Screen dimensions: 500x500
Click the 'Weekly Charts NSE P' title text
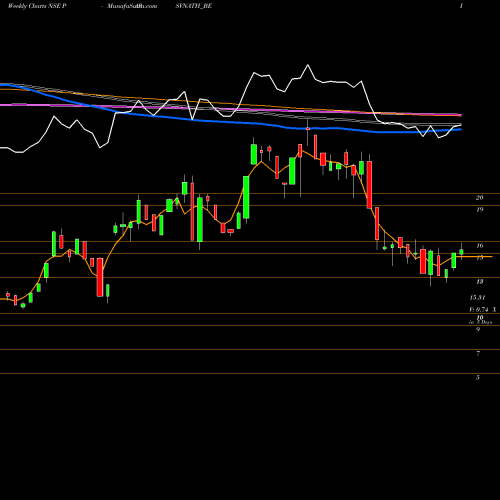click(x=36, y=6)
